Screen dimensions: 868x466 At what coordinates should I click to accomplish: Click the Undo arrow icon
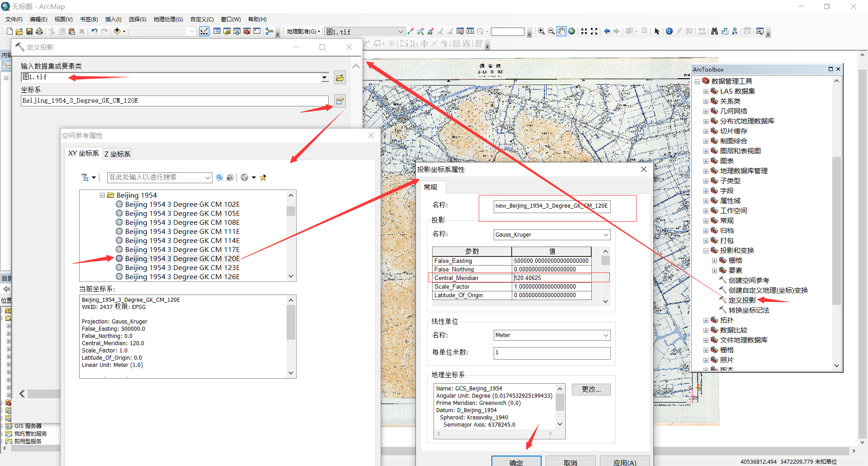[x=94, y=31]
